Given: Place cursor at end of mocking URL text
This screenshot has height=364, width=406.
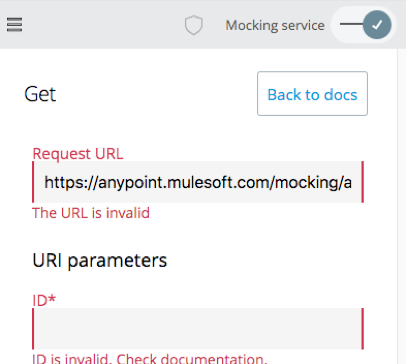Looking at the screenshot, I should point(352,183).
